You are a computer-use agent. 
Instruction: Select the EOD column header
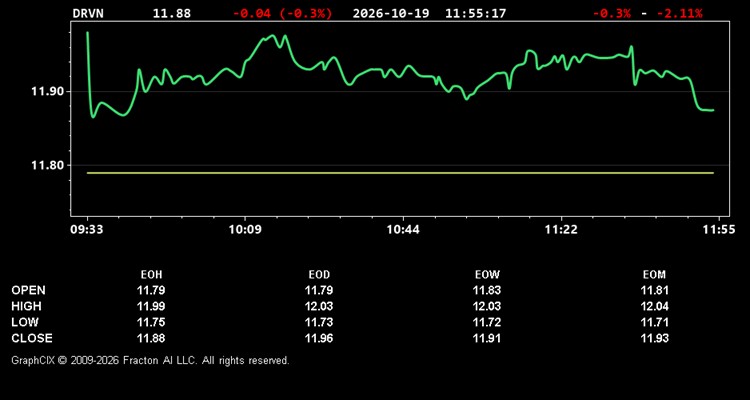click(319, 275)
